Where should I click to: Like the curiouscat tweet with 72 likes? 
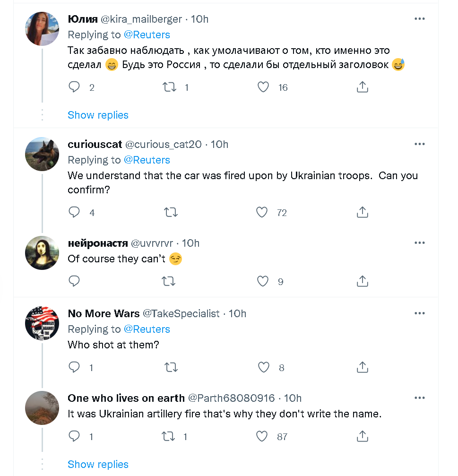coord(262,213)
